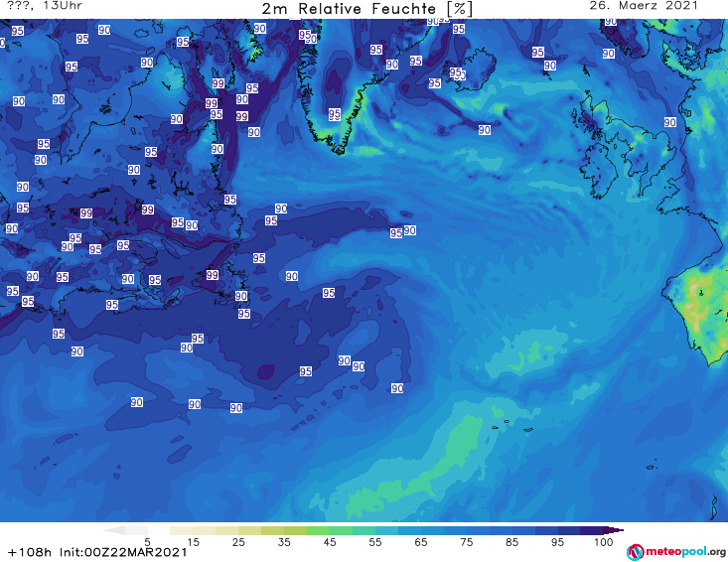Click the '???, 13Uhr' time label

(45, 6)
